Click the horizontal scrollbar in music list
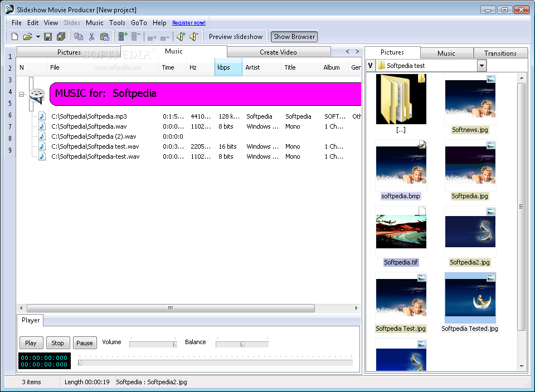 [x=171, y=308]
